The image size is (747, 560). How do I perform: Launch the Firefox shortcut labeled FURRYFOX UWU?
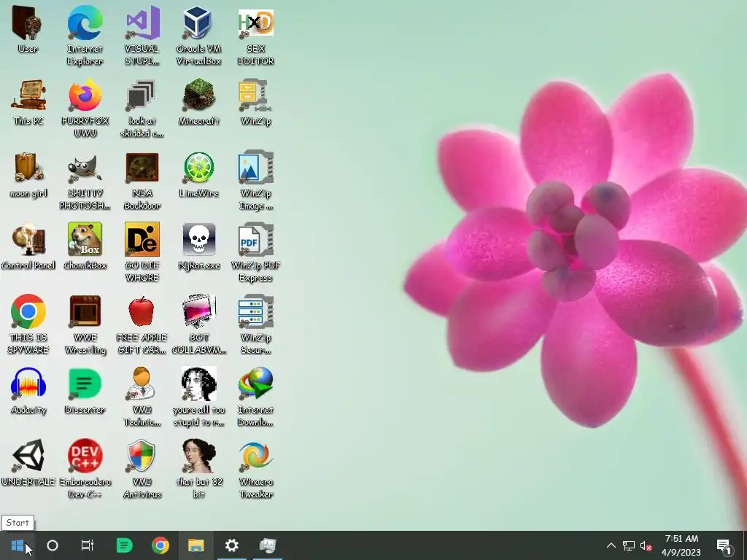[x=85, y=96]
